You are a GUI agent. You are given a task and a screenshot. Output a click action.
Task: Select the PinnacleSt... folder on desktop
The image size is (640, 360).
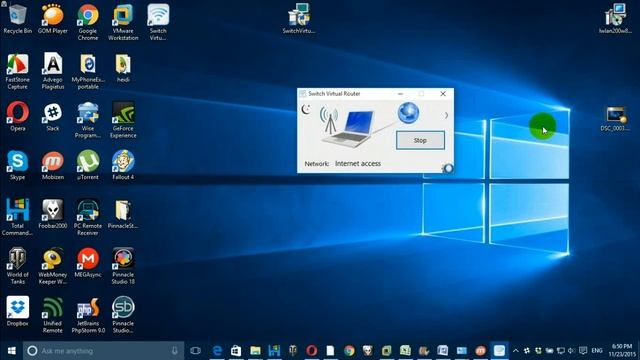pyautogui.click(x=123, y=214)
